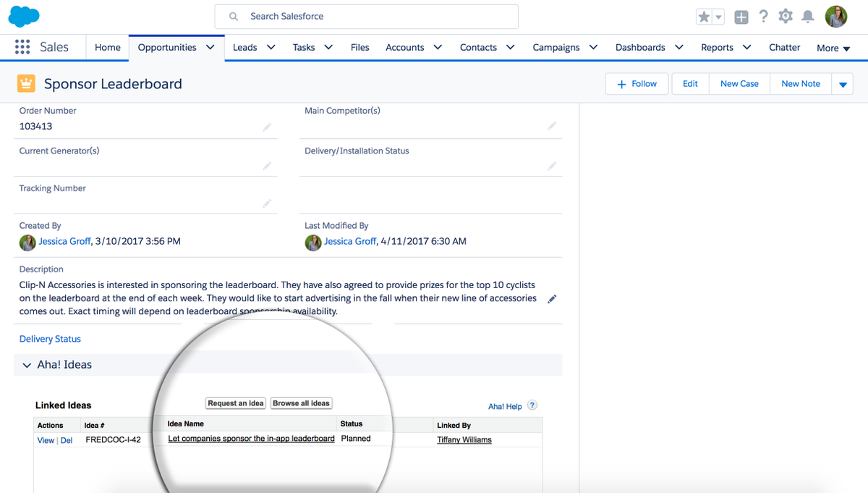Open the Help question mark icon

point(763,17)
